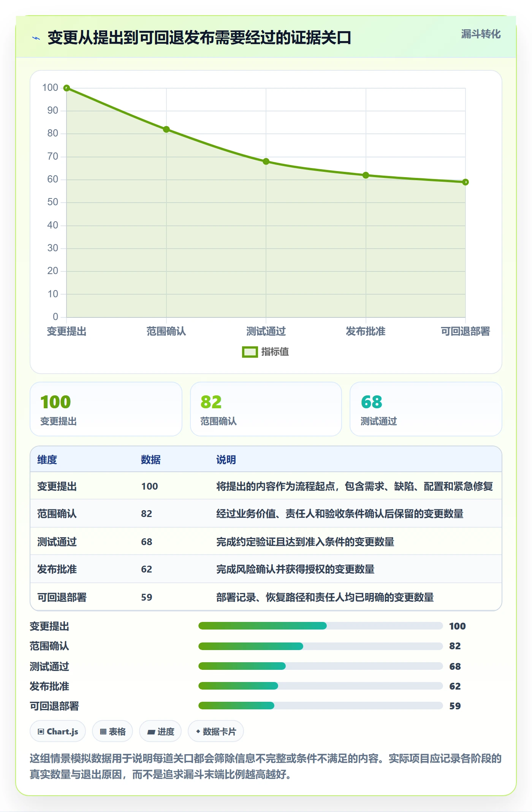The height and width of the screenshot is (812, 532).
Task: Click the legend text 指标值
Action: [x=275, y=352]
